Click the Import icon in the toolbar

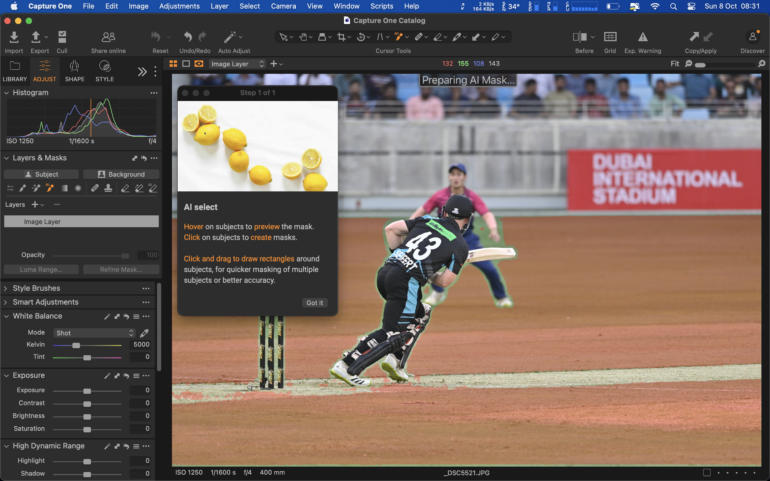14,37
